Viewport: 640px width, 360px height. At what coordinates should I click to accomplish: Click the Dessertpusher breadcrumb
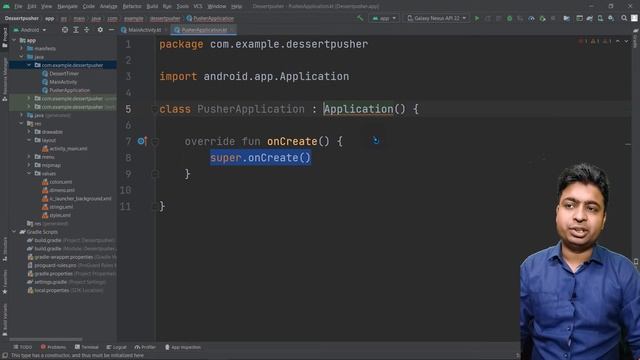point(22,18)
